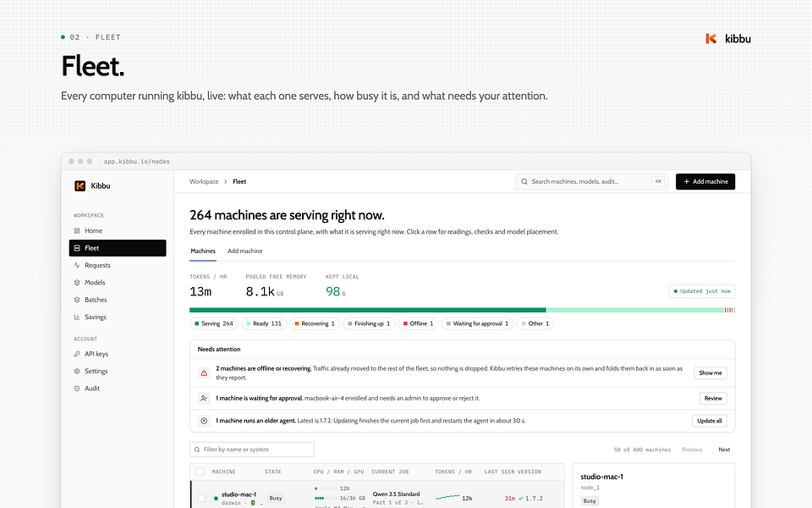Select the Fleet icon in the sidebar

(77, 248)
